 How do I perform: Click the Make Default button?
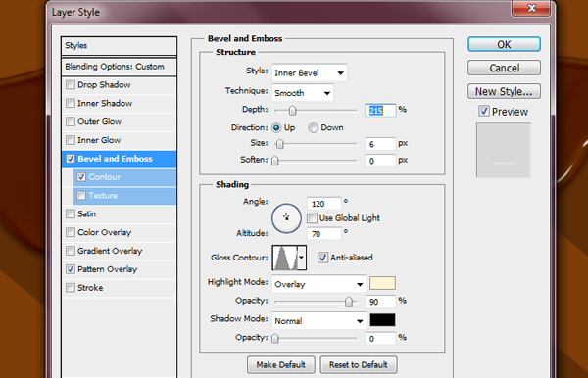point(281,365)
